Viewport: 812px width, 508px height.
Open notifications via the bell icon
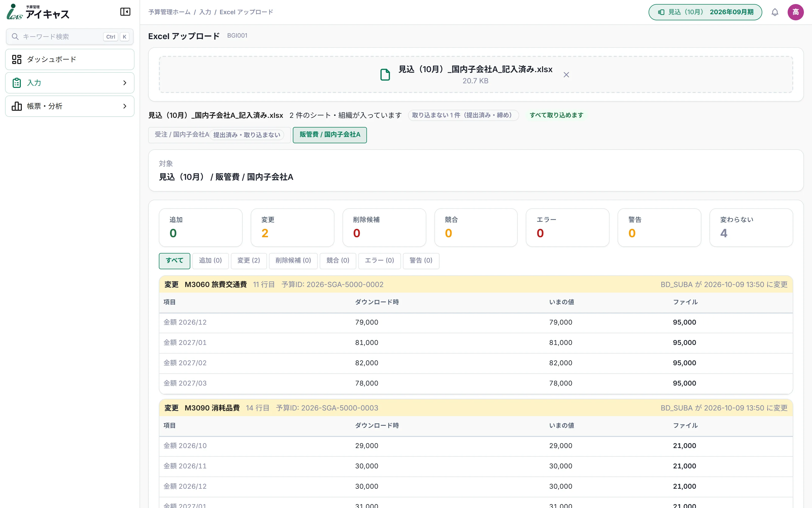pyautogui.click(x=775, y=12)
